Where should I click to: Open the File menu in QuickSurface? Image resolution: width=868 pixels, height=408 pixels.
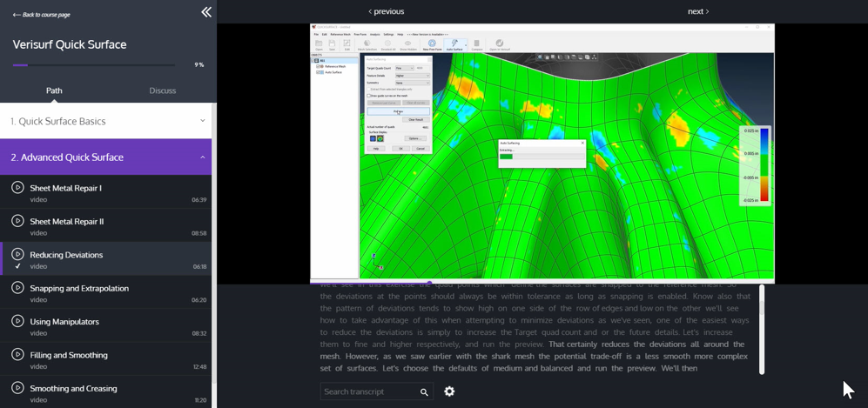click(316, 34)
